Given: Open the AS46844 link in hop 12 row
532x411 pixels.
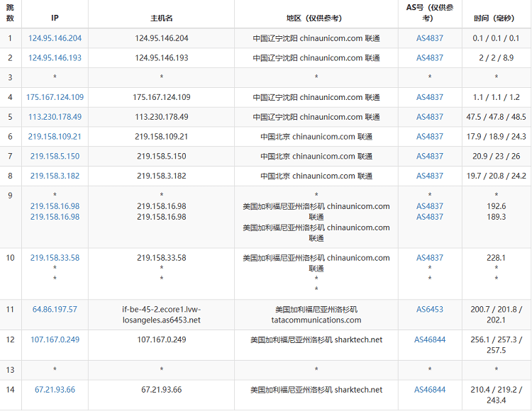Looking at the screenshot, I should point(429,340).
